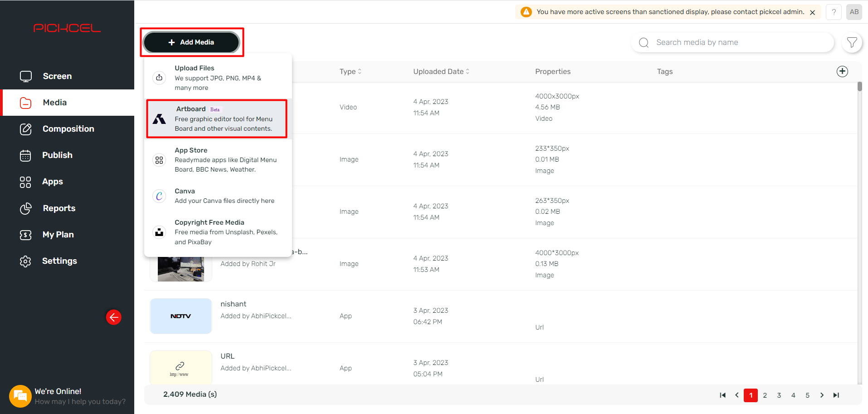Go to first page of media list
The image size is (868, 414).
click(x=722, y=395)
